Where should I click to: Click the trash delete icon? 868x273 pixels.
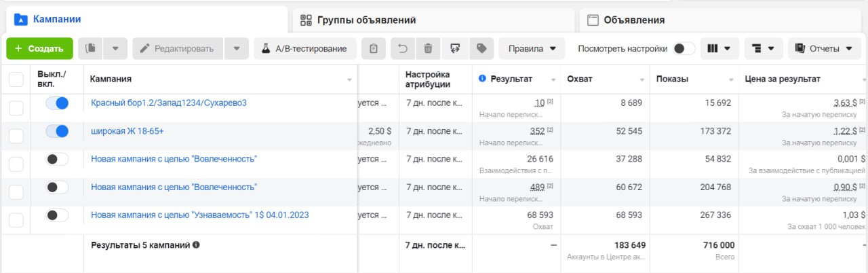point(428,48)
